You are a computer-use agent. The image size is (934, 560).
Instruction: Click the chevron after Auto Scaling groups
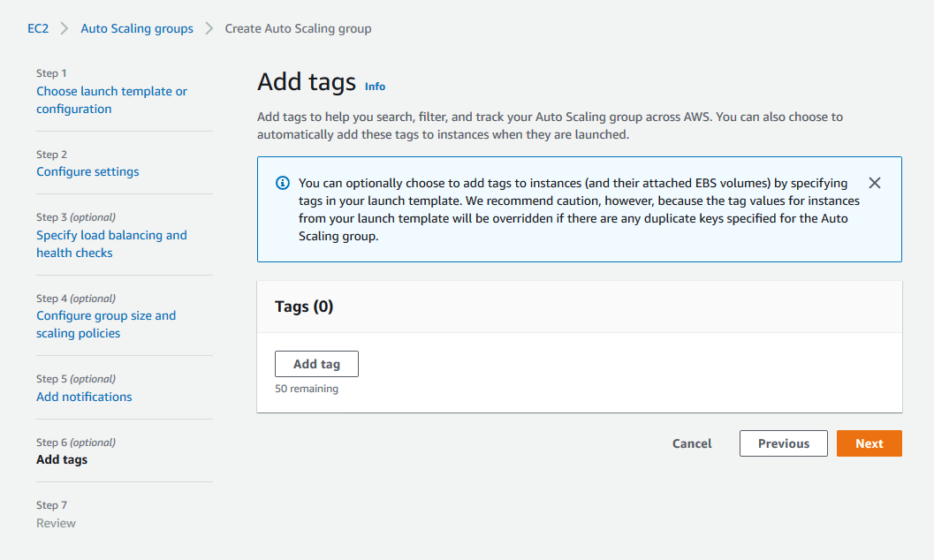209,28
